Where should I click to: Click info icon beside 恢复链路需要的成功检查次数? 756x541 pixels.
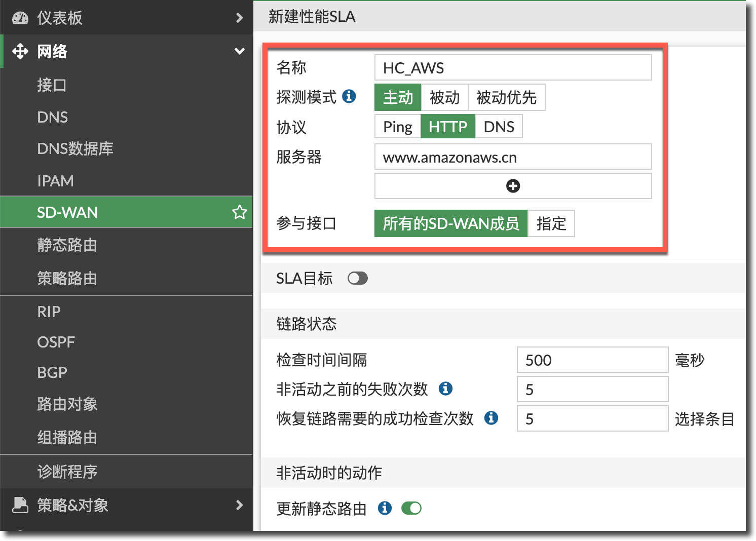pyautogui.click(x=491, y=418)
